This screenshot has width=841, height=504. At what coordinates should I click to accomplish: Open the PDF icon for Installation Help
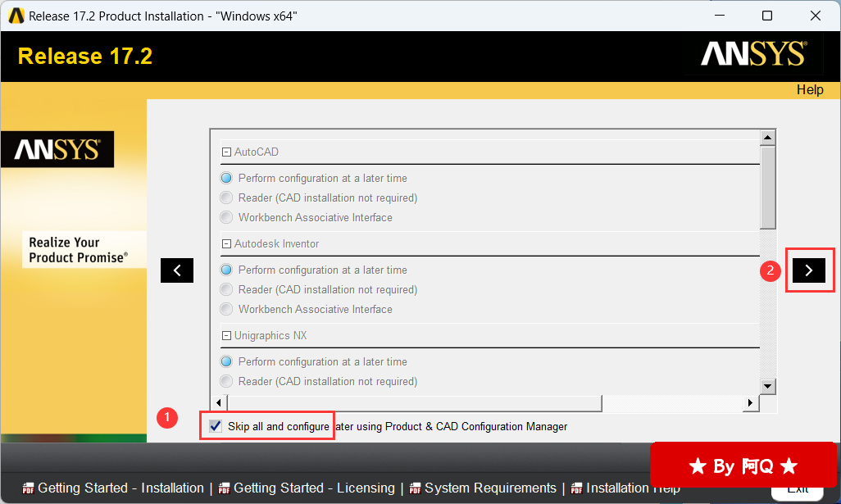[576, 488]
